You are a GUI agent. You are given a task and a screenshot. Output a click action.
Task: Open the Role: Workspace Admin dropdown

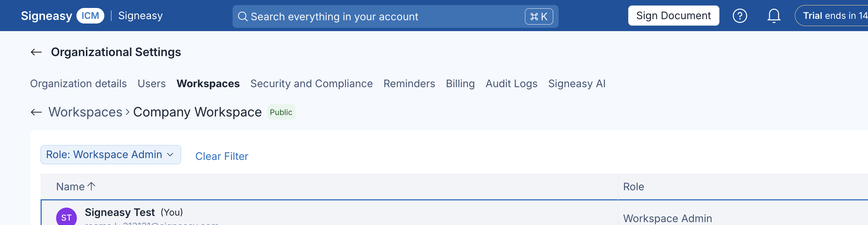(111, 155)
